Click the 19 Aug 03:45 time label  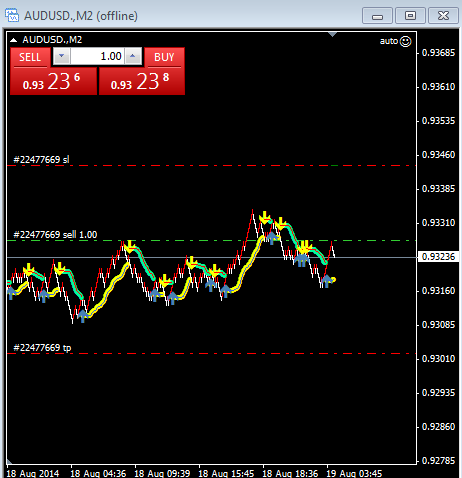354,473
